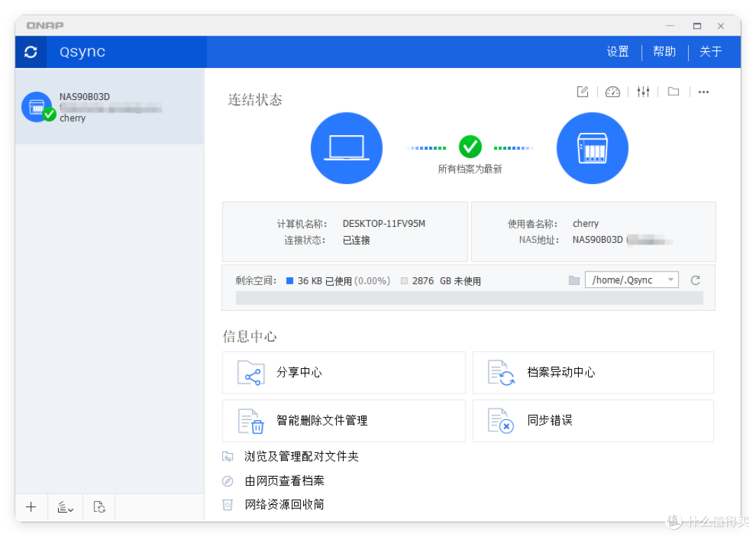This screenshot has height=537, width=756.
Task: Click the gray folder icon beside /home/.Qsync
Action: pos(574,280)
